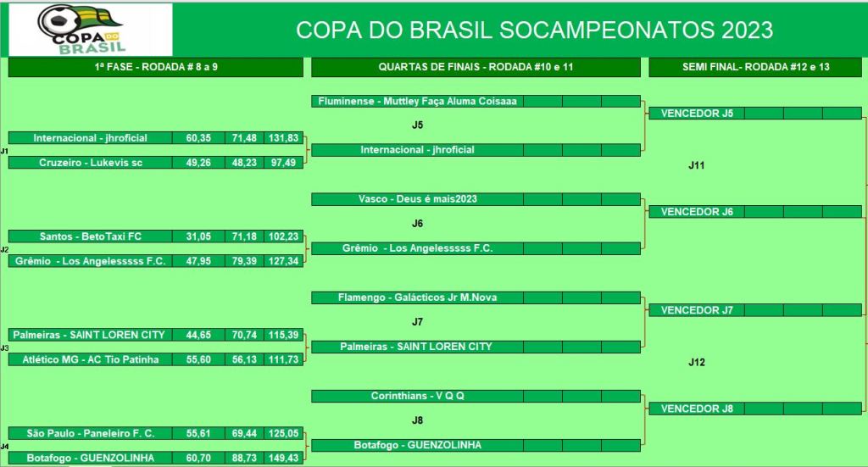Click the Santos - BetoTaxi FC cell
The height and width of the screenshot is (467, 868).
(x=89, y=236)
